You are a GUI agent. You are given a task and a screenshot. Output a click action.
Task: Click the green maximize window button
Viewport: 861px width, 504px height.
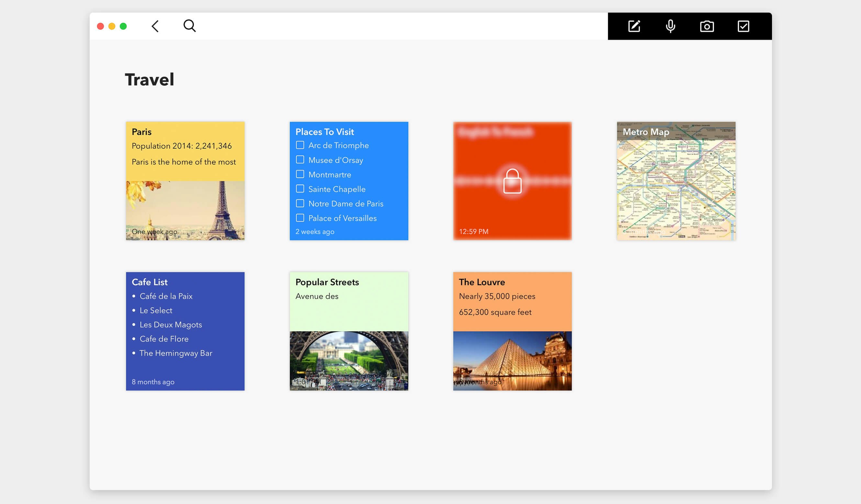click(x=123, y=26)
